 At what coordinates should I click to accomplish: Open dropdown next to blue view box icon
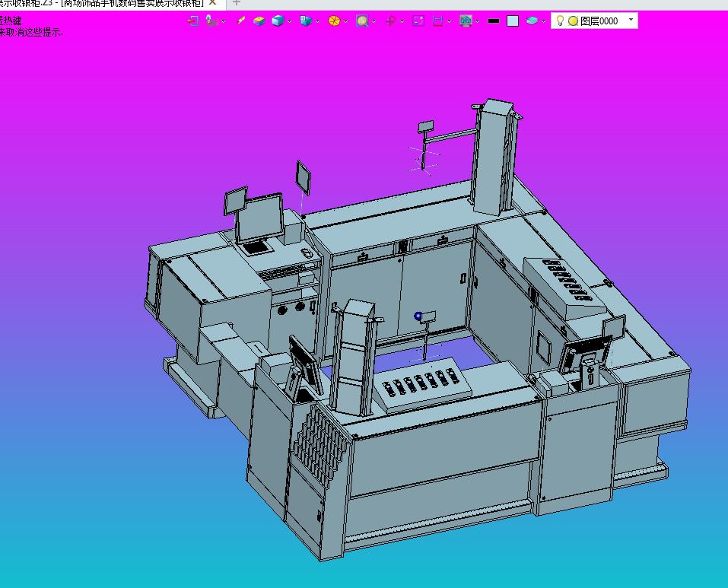[x=317, y=21]
